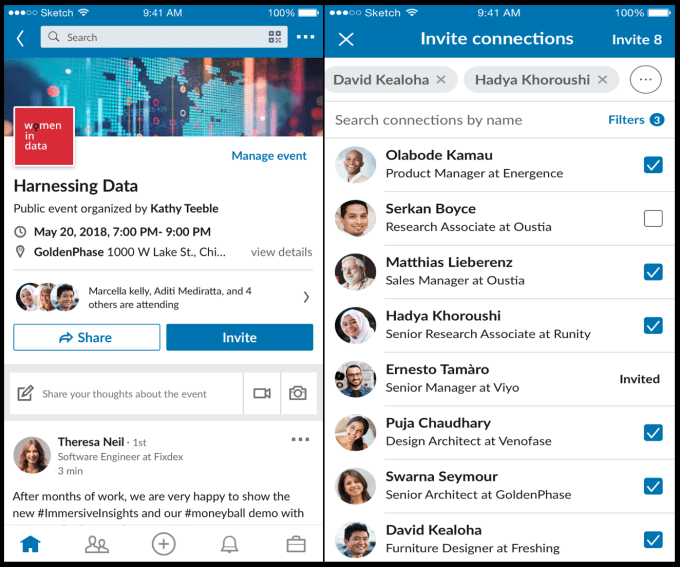Uncheck David Kealoha's checkbox
Screen dimensions: 680x567
653,540
